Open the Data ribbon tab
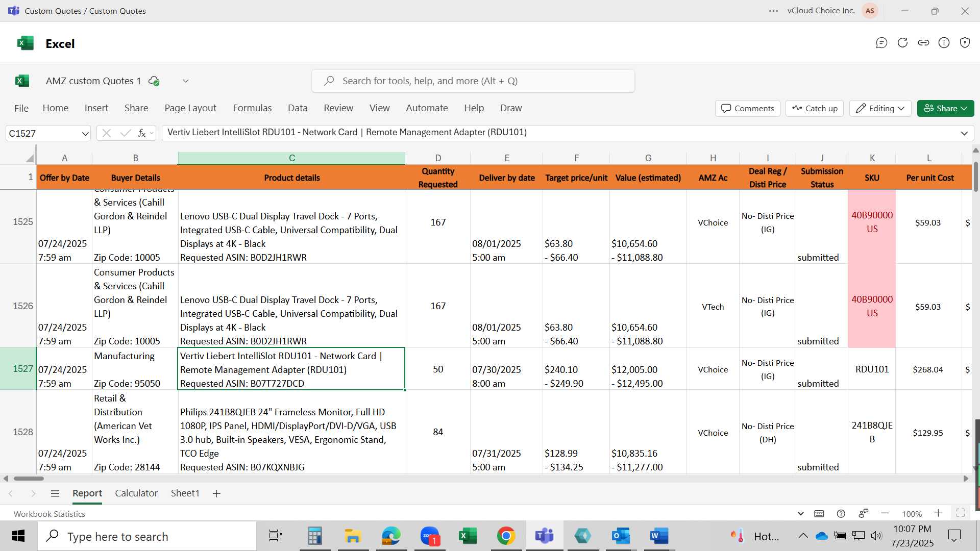 298,108
